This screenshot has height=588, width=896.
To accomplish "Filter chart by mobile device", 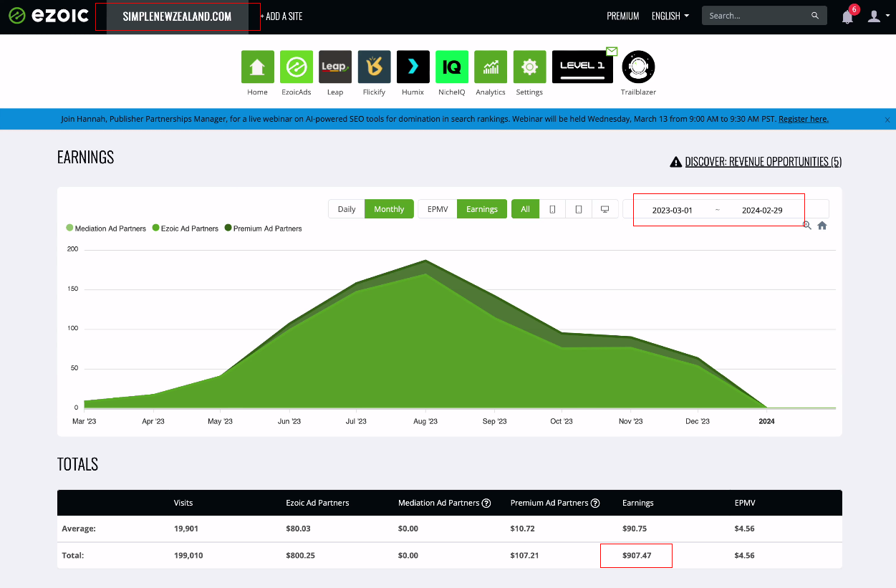I will tap(552, 209).
